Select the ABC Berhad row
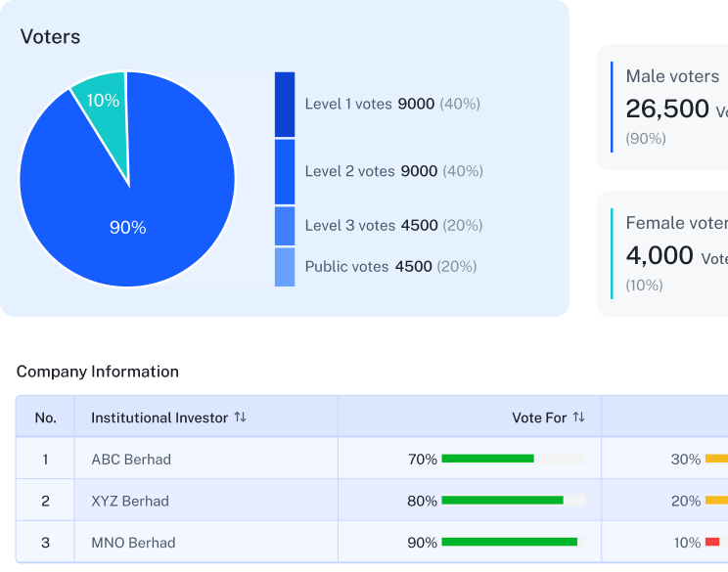 [131, 460]
